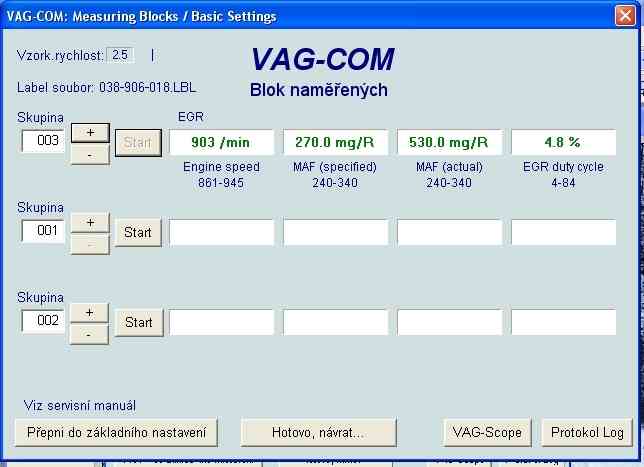This screenshot has height=467, width=644.
Task: Click the 4.8 % EGR duty cycle value
Action: pyautogui.click(x=564, y=143)
